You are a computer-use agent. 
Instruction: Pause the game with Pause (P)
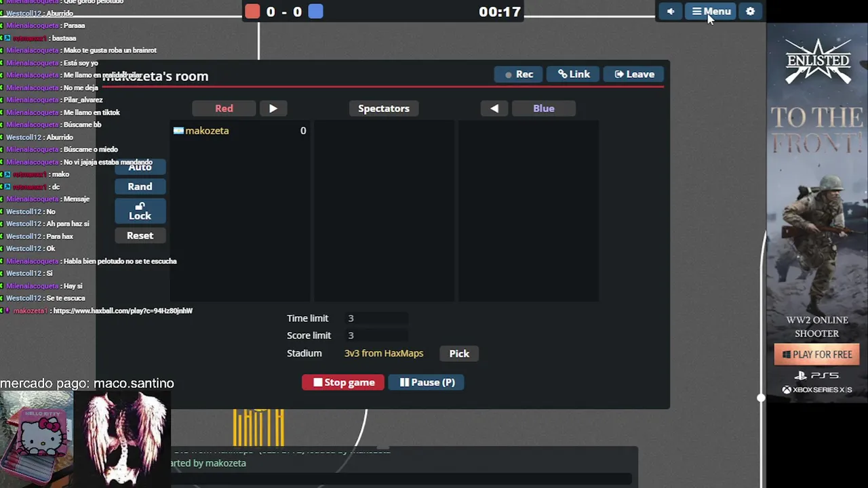pyautogui.click(x=427, y=382)
